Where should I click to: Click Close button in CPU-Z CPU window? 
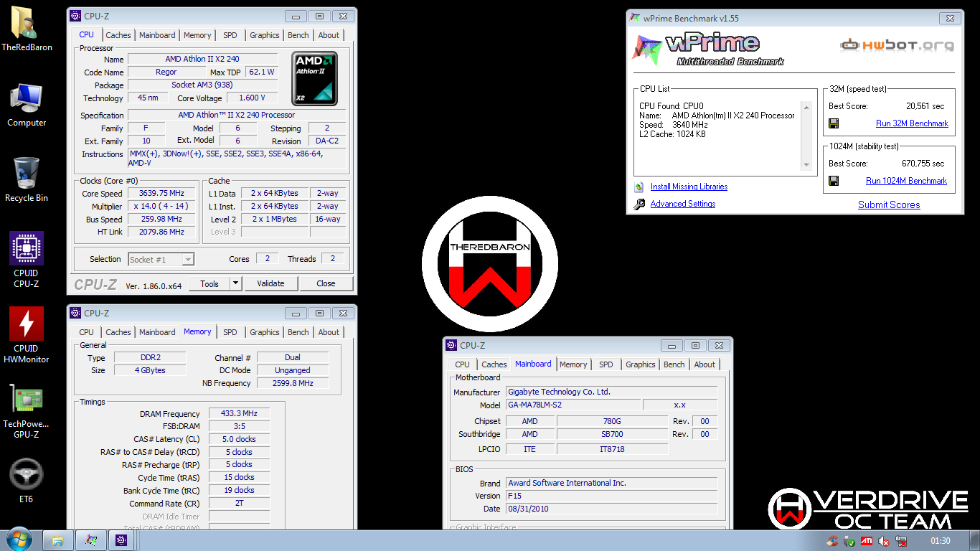[x=326, y=283]
